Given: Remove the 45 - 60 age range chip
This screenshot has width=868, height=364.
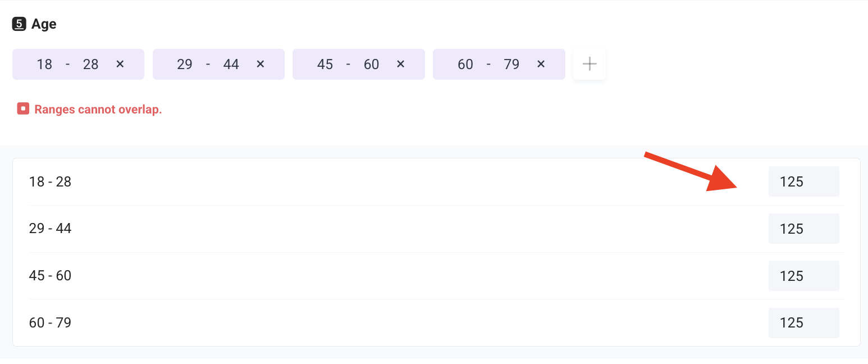Looking at the screenshot, I should (400, 64).
